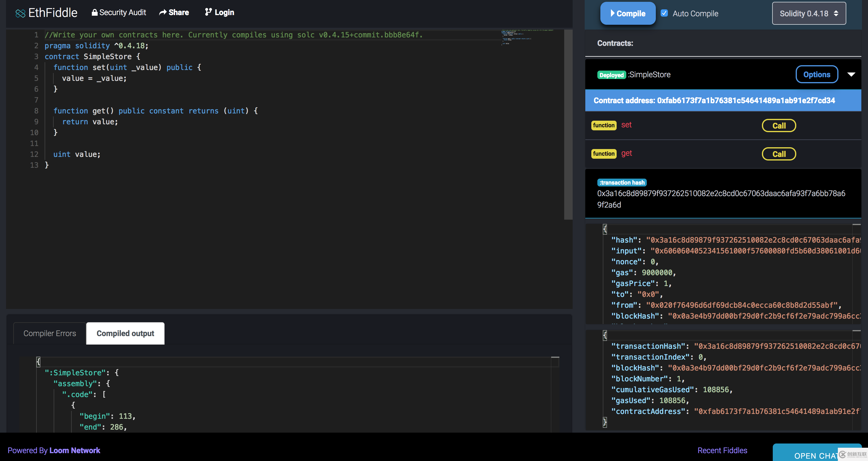The image size is (868, 461).
Task: Call the set function
Action: coord(779,126)
